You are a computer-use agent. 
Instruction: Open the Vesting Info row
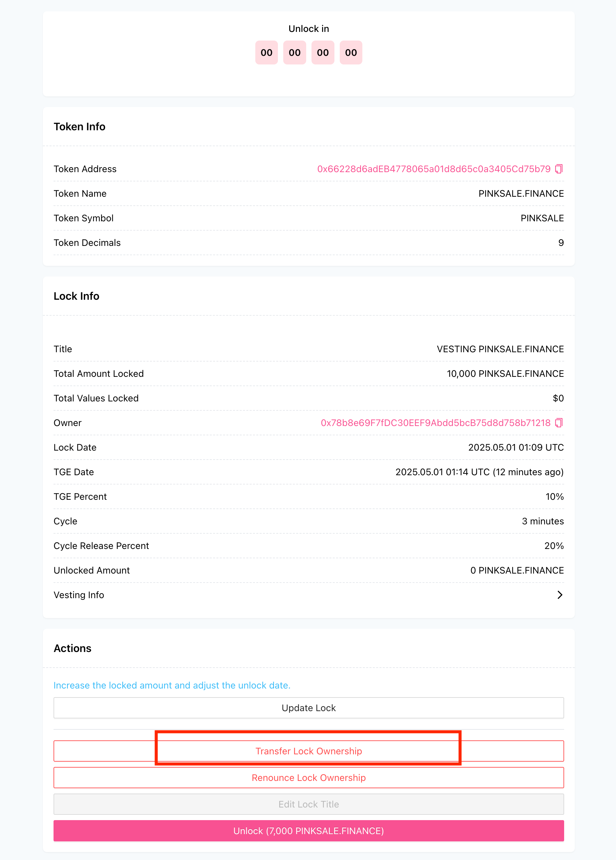point(308,595)
